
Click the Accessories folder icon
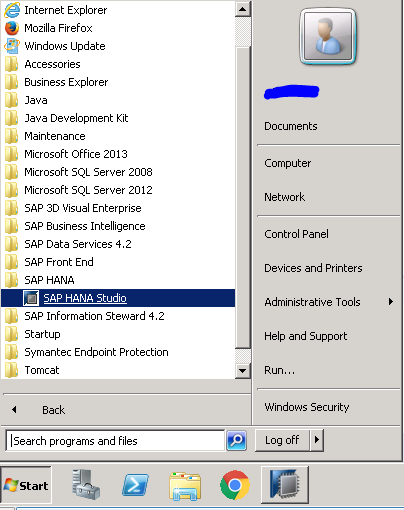click(x=12, y=64)
